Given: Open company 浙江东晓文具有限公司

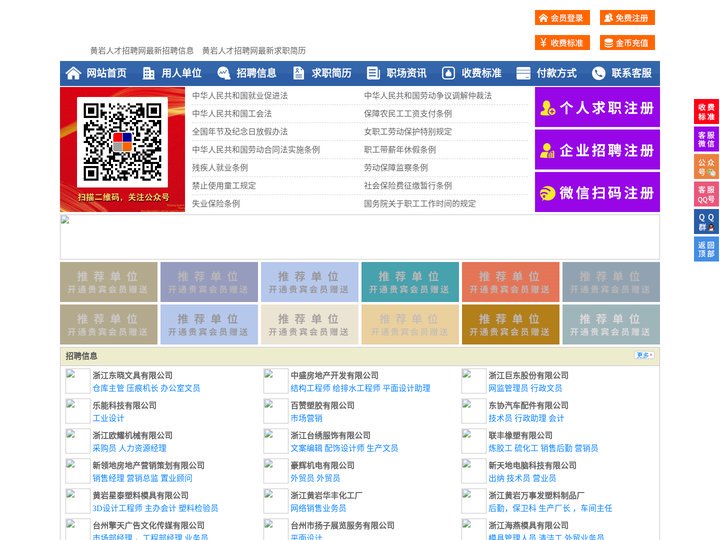Looking at the screenshot, I should click(x=132, y=375).
